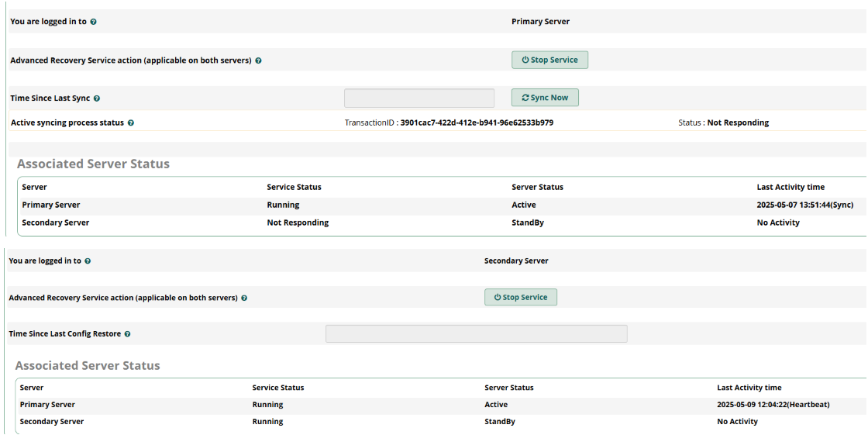This screenshot has height=435, width=868.
Task: Click the Time Since Last Sync field
Action: click(x=419, y=98)
